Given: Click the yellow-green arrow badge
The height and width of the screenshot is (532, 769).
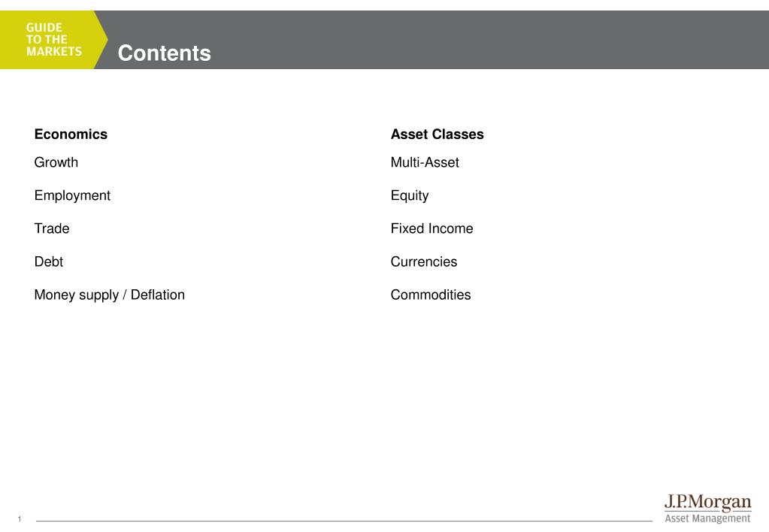Looking at the screenshot, I should [53, 40].
